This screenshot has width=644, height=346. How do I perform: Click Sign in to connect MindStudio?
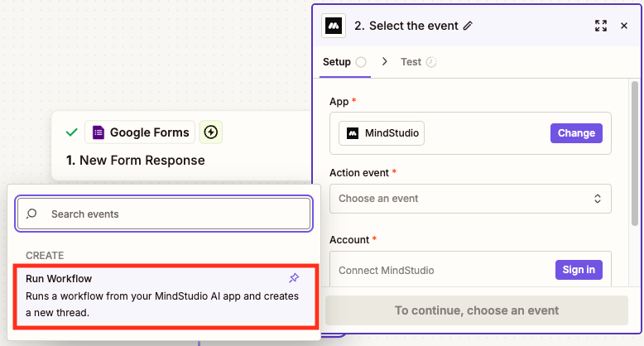click(579, 270)
